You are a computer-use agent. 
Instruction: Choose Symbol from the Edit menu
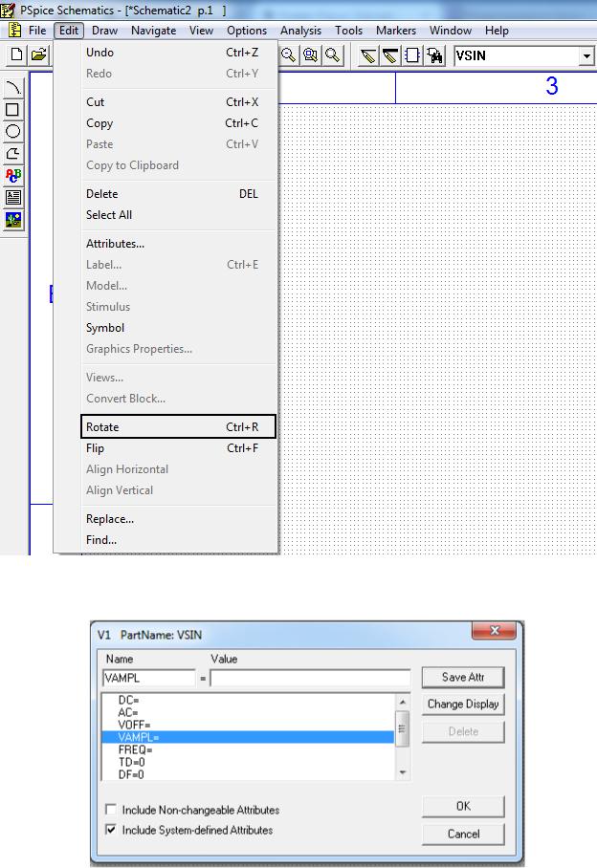[x=178, y=328]
